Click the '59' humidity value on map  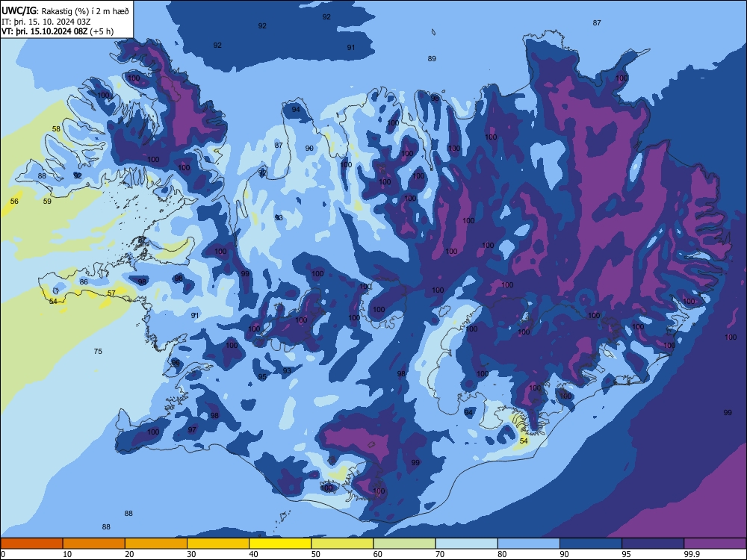[x=47, y=202]
